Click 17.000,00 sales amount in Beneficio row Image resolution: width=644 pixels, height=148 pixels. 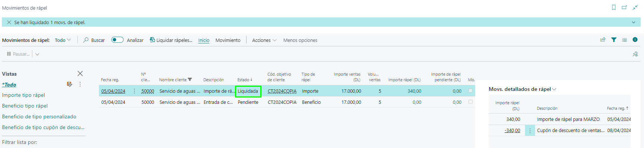[x=351, y=102]
